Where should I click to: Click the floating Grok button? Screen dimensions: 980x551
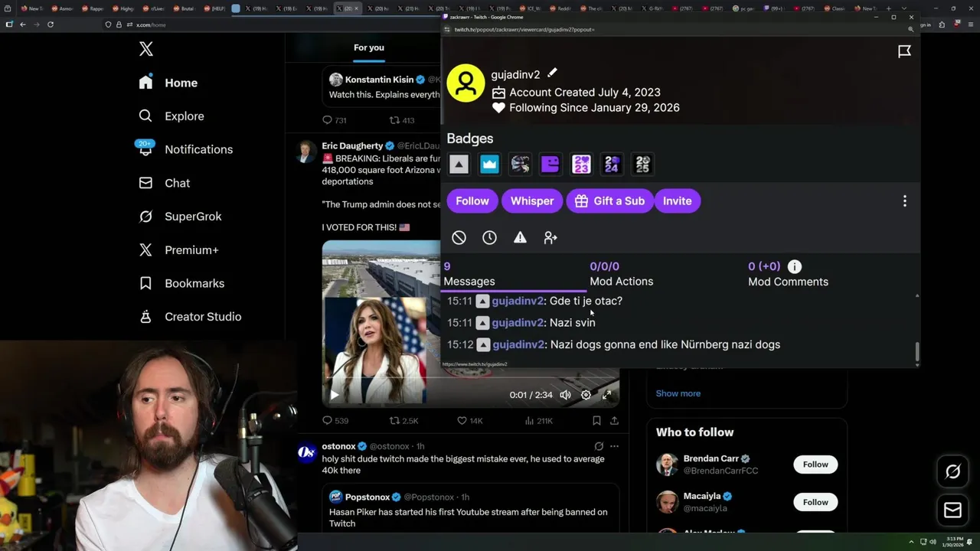click(952, 472)
